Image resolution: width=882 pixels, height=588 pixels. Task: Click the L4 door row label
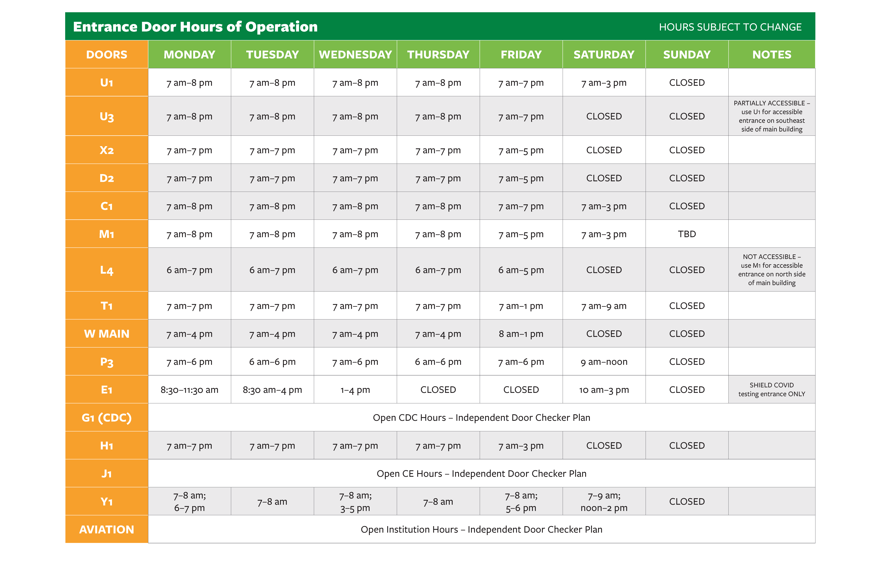point(107,270)
